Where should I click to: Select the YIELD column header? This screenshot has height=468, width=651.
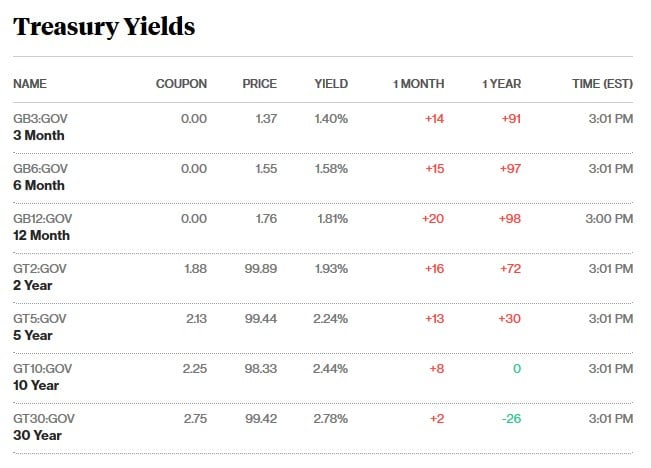pos(331,84)
